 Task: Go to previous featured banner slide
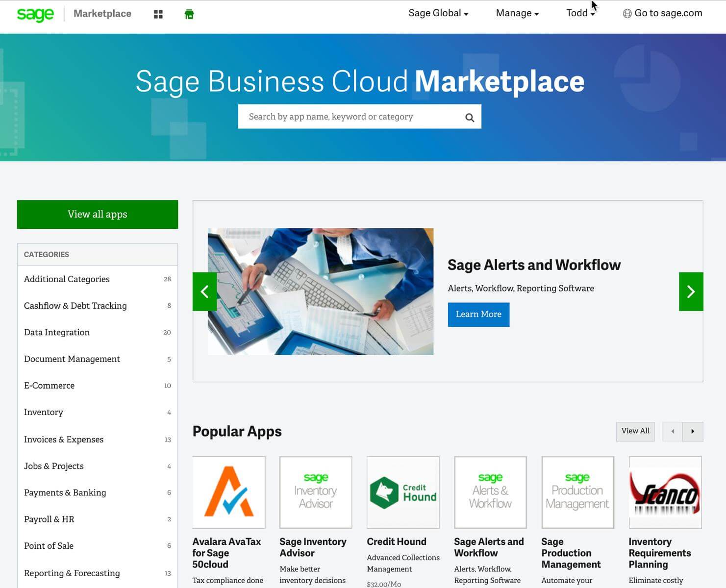205,292
